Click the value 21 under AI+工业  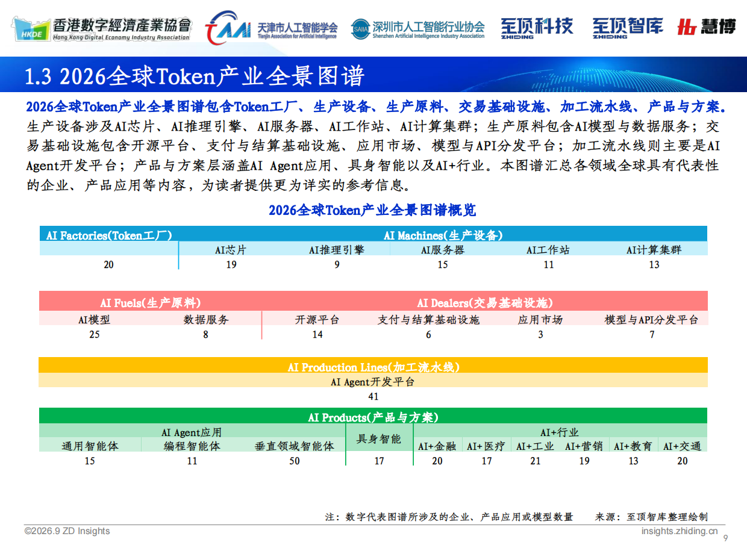coord(536,461)
